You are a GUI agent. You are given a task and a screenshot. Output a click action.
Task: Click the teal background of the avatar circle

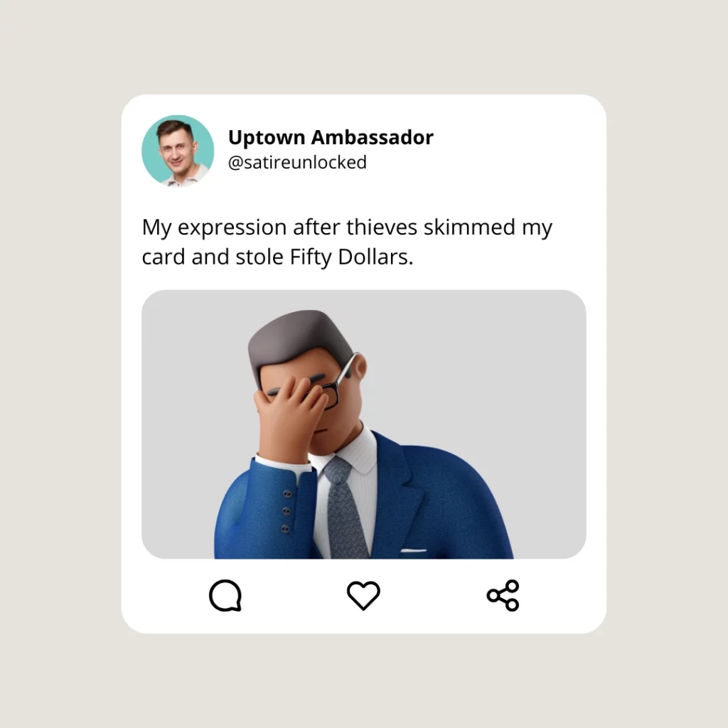point(151,154)
